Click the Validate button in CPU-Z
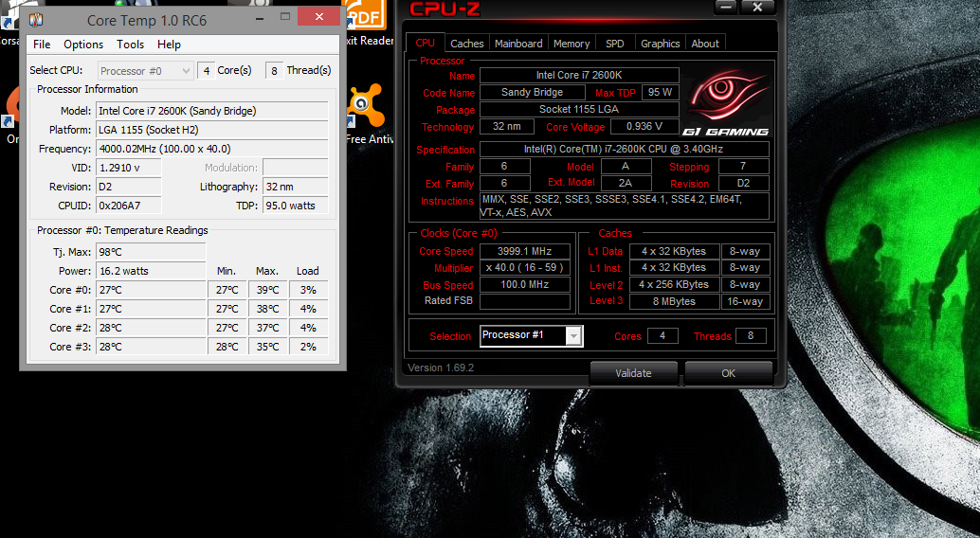 pos(633,373)
